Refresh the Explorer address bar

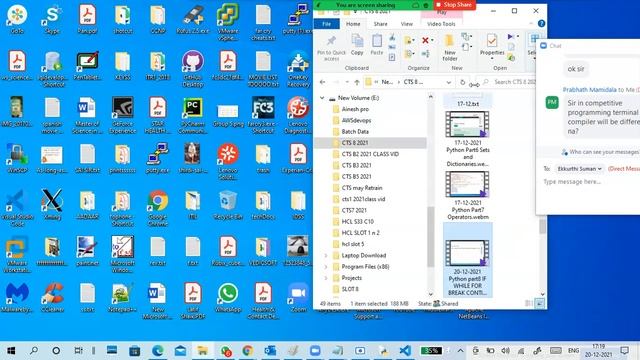pyautogui.click(x=462, y=82)
